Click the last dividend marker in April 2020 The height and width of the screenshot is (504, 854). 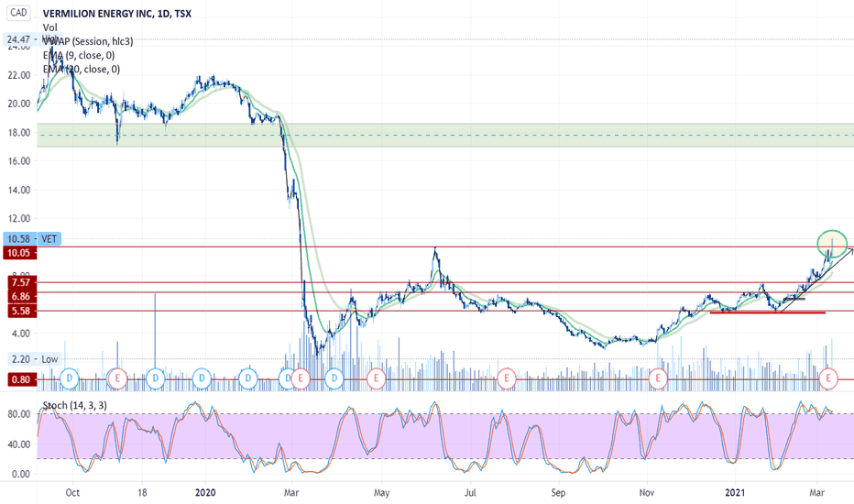(x=334, y=378)
